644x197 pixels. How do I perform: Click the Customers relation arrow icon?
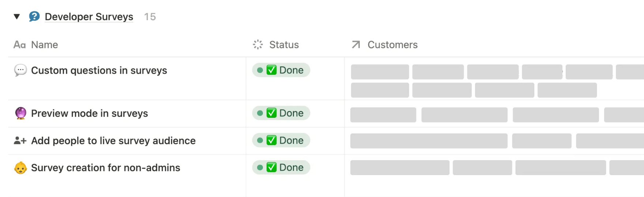point(356,45)
